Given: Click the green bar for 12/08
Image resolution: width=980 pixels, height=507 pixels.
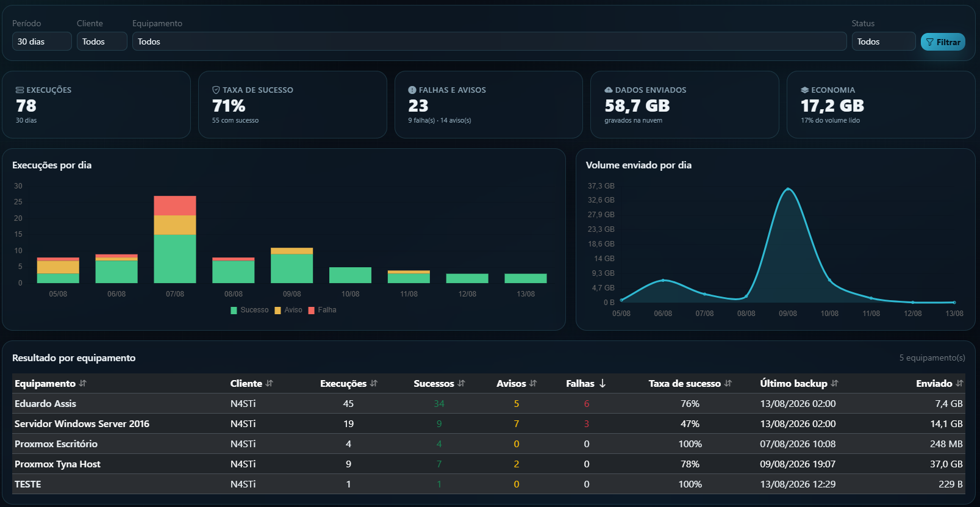Looking at the screenshot, I should [467, 278].
